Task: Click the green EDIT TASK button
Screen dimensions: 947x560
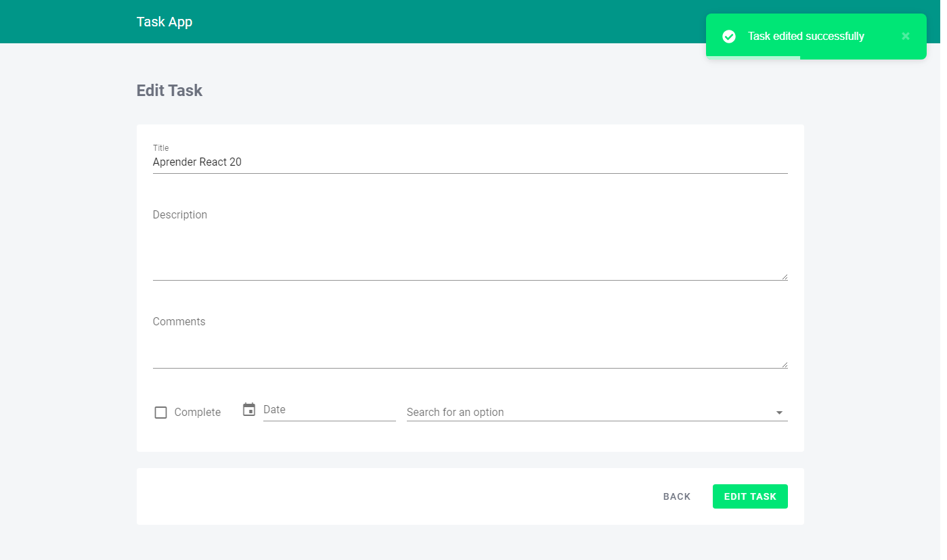Action: 750,496
